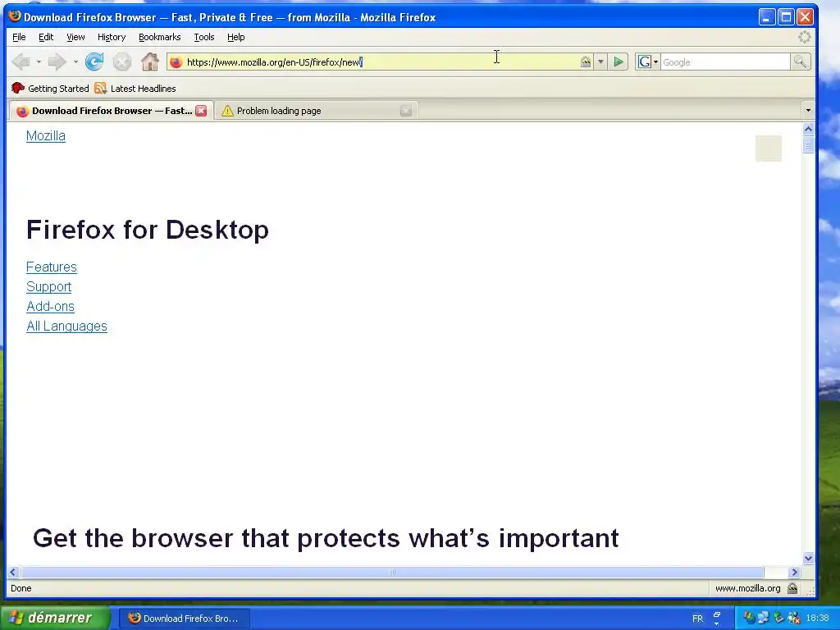Click the search magnifier button

tap(801, 62)
